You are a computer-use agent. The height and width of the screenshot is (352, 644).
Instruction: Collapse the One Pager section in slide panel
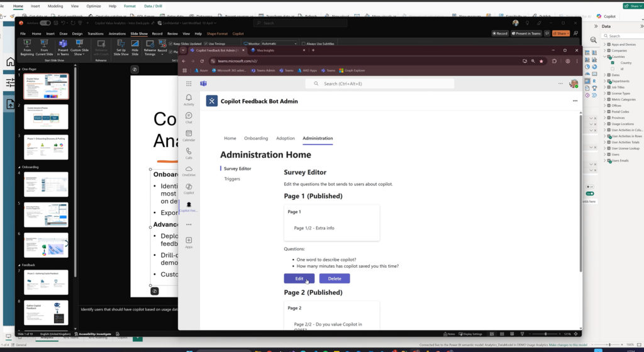click(19, 69)
